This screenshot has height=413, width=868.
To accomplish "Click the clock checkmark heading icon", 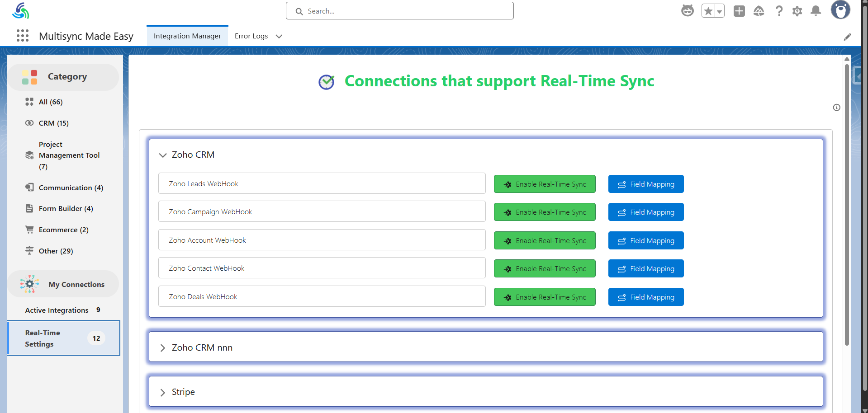I will (x=326, y=82).
